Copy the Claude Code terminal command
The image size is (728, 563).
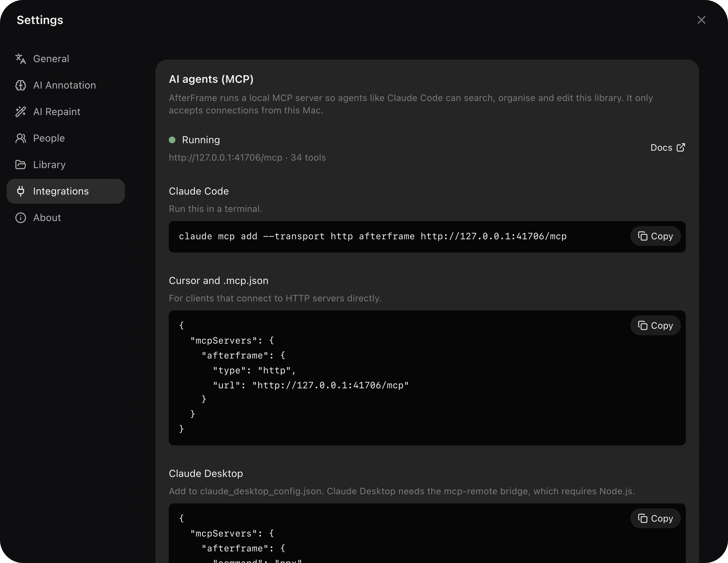pyautogui.click(x=655, y=236)
